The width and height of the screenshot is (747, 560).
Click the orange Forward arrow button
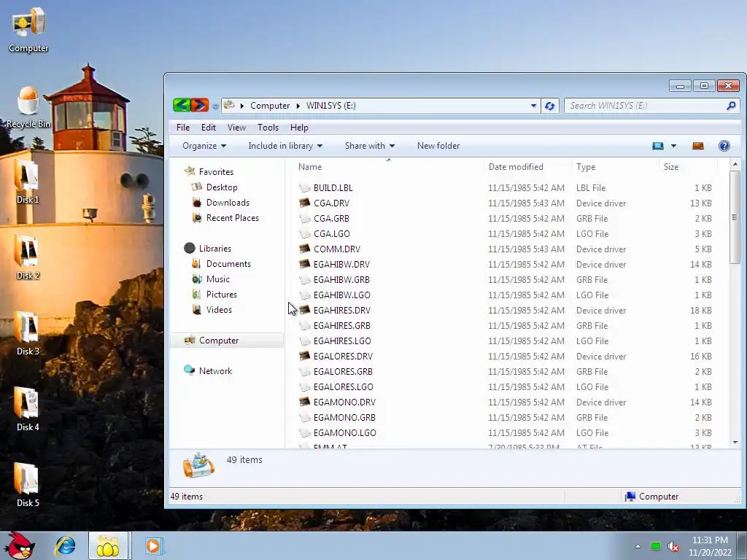click(200, 105)
